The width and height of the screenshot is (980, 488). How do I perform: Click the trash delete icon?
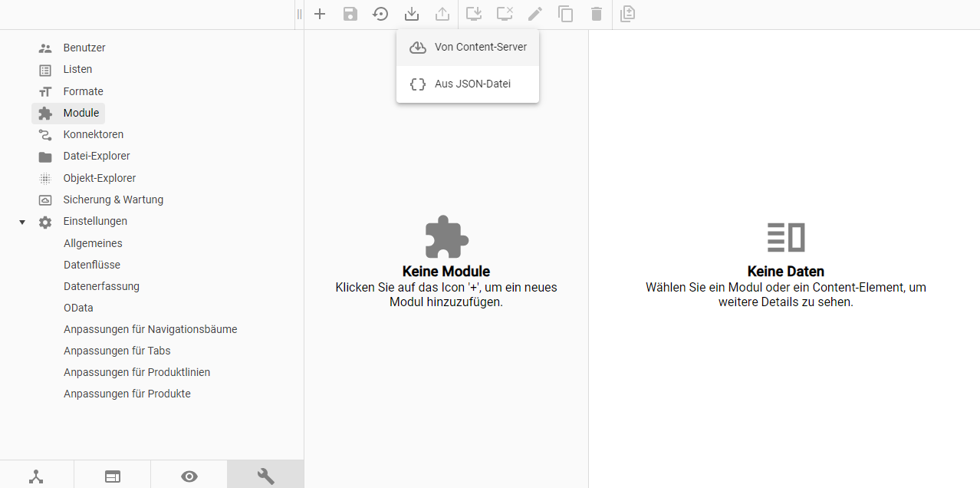coord(597,14)
